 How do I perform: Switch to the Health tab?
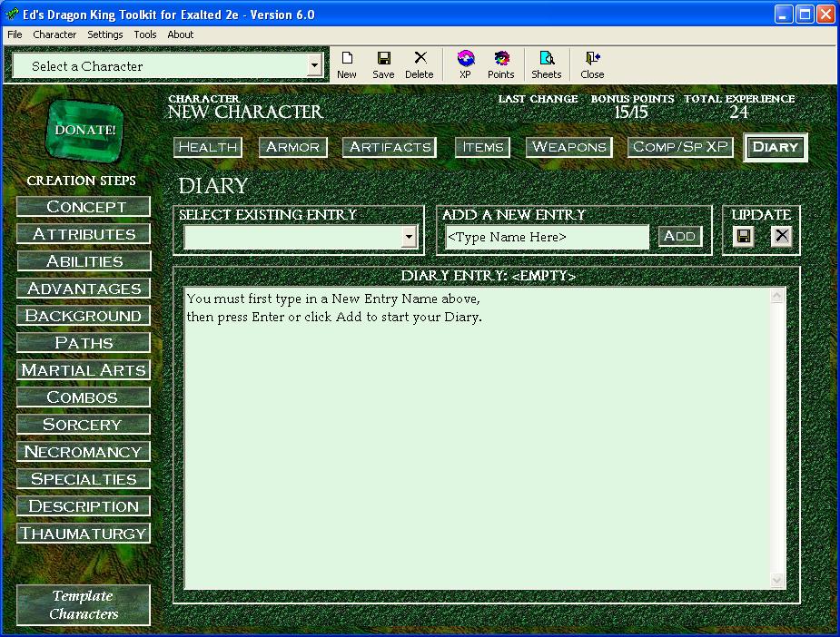208,147
